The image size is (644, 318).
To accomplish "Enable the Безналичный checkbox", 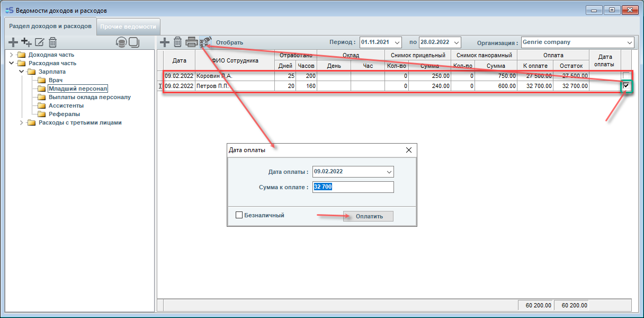I will click(239, 215).
